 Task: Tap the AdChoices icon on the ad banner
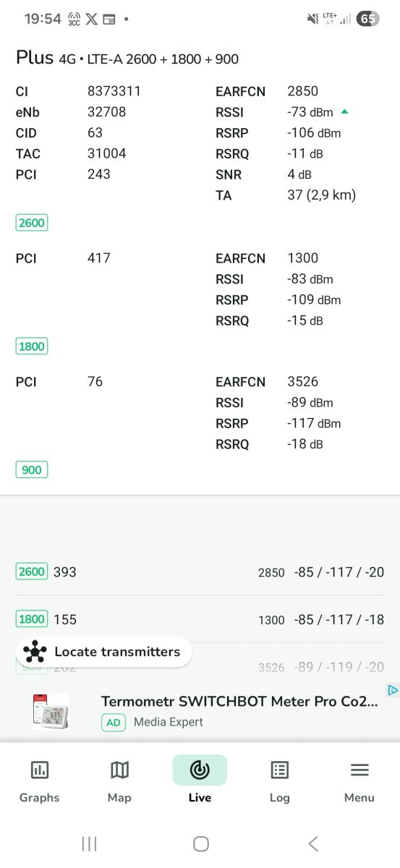pos(393,690)
